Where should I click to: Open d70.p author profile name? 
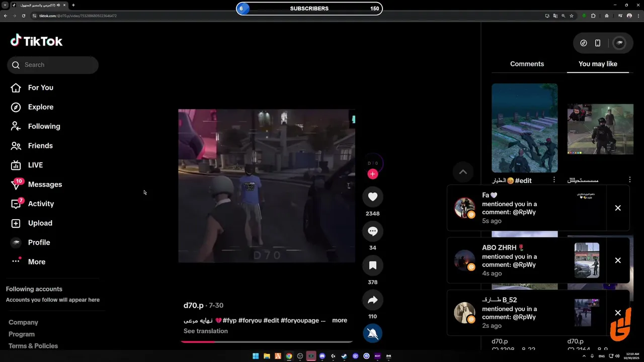pyautogui.click(x=193, y=305)
